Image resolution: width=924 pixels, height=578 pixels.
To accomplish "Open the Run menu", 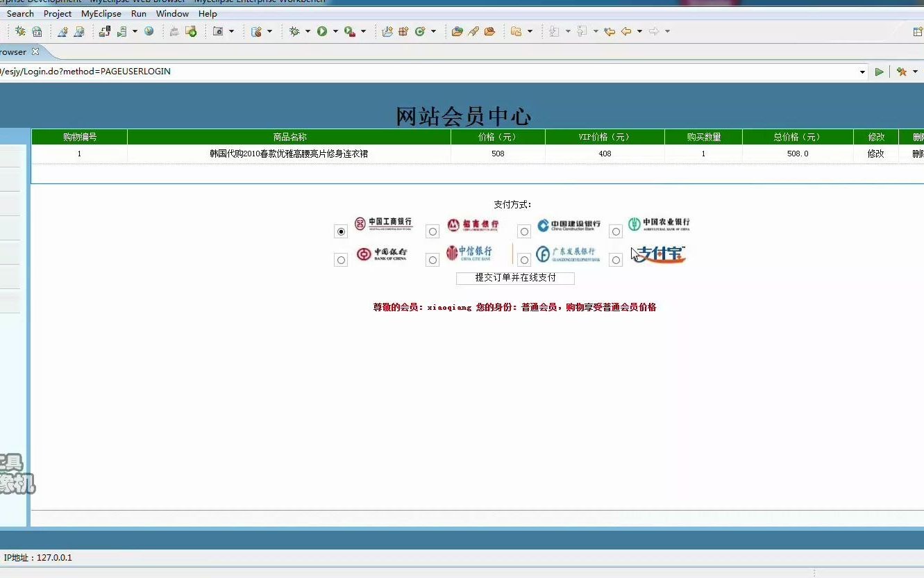I will point(139,13).
